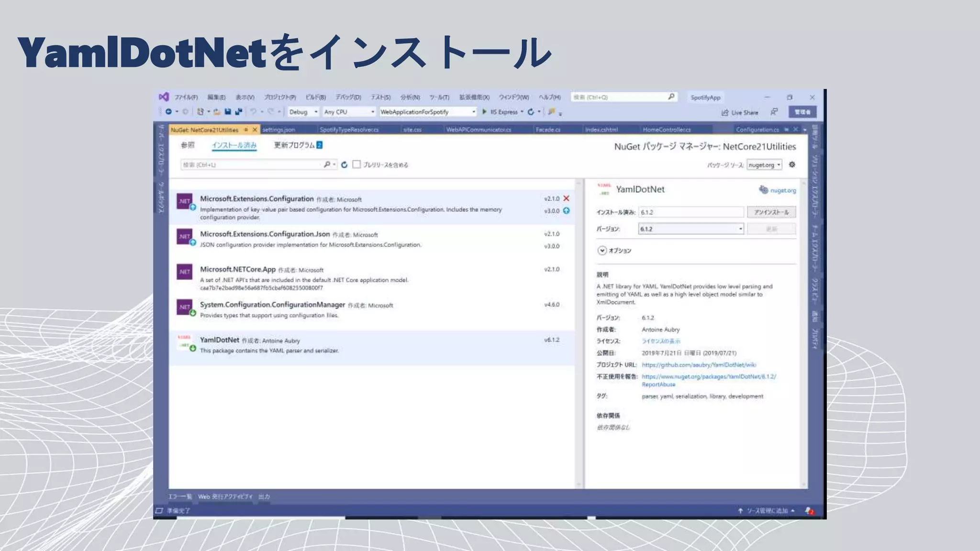Screen dimensions: 980x551
Task: Start IIS Express with green play icon
Action: click(x=484, y=112)
